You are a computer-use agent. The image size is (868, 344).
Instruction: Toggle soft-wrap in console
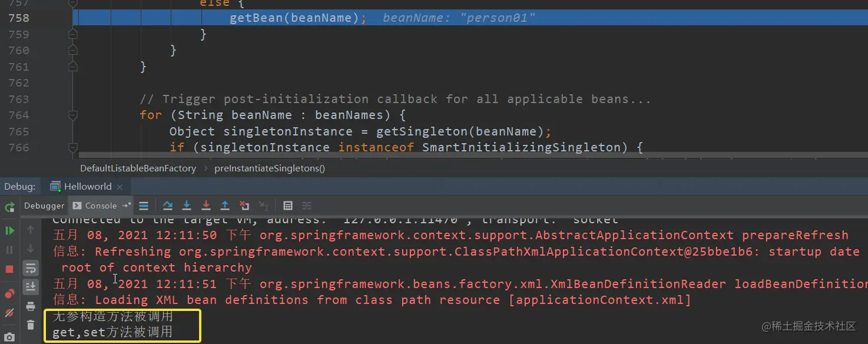(x=31, y=269)
